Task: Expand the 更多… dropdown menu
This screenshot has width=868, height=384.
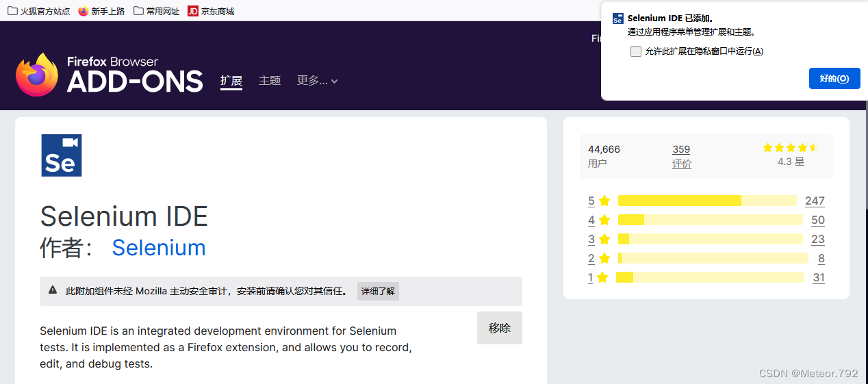Action: 318,81
